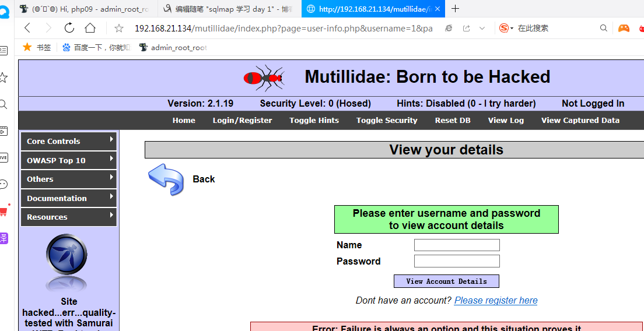Screen dimensions: 644x331
Task: Open the sidebar search magnifier icon
Action: point(3,104)
